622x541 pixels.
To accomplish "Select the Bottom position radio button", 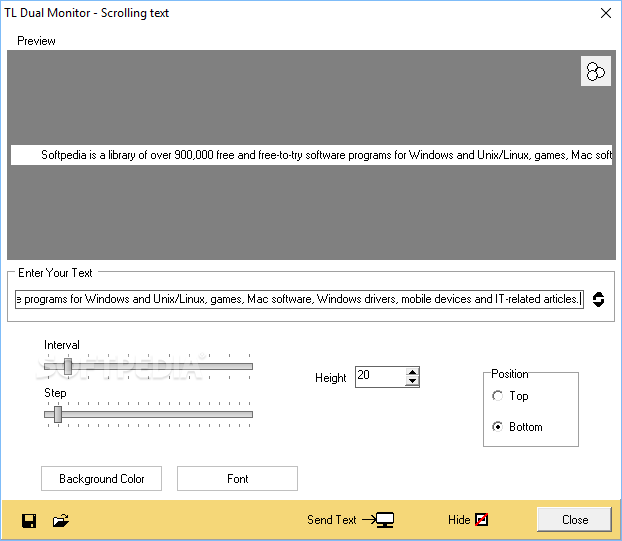I will coord(497,427).
